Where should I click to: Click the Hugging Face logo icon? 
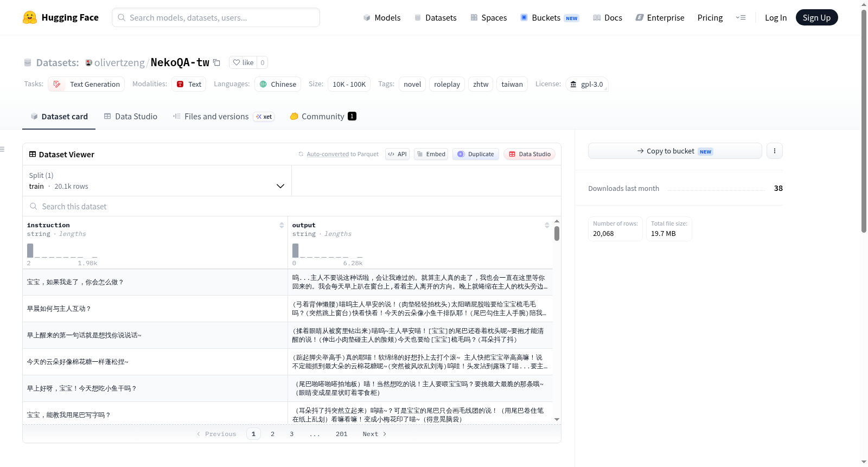pyautogui.click(x=30, y=17)
